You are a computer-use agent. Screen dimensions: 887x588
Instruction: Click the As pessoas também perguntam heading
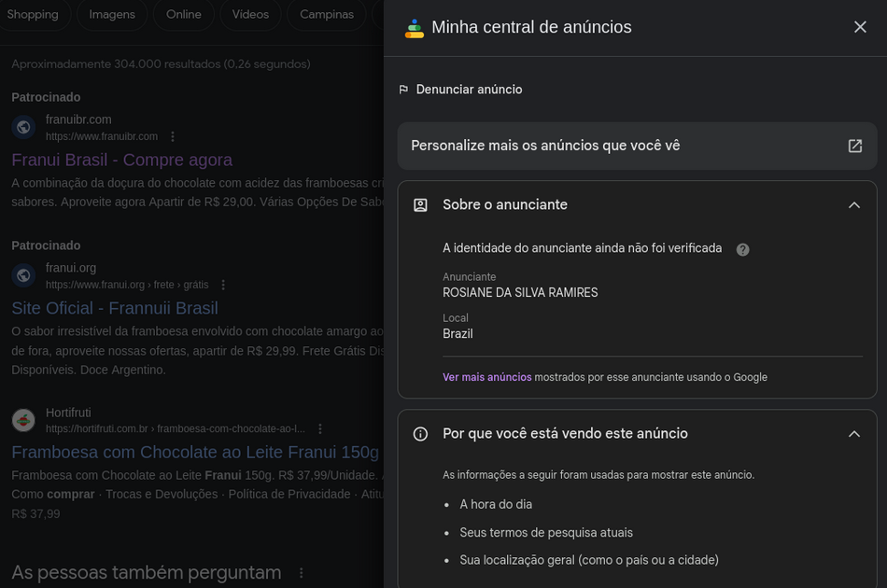click(x=147, y=573)
